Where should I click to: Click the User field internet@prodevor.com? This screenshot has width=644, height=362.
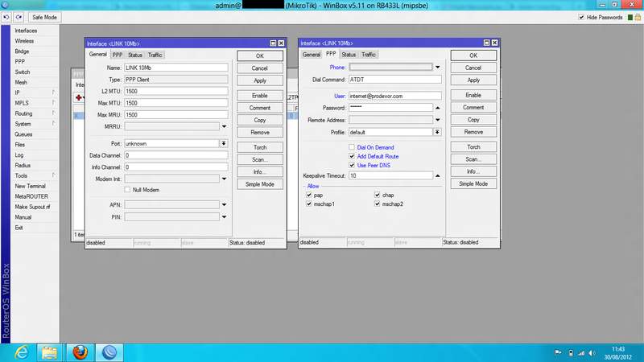(395, 96)
